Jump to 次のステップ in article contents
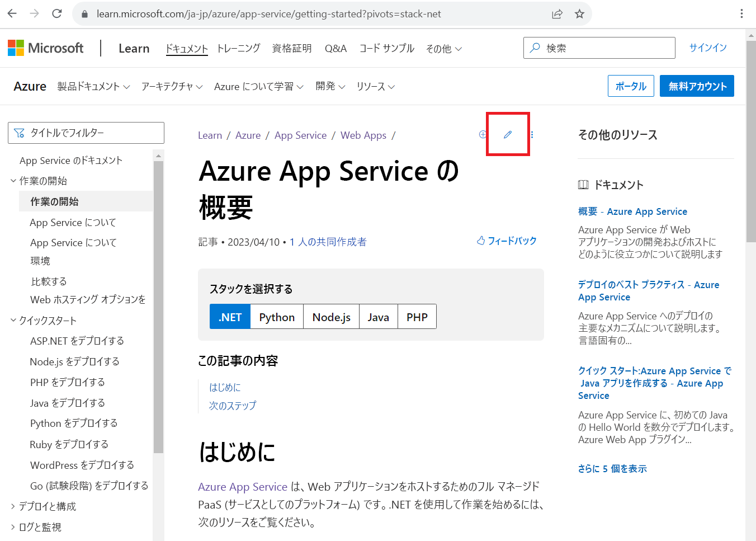The width and height of the screenshot is (756, 541). click(233, 405)
